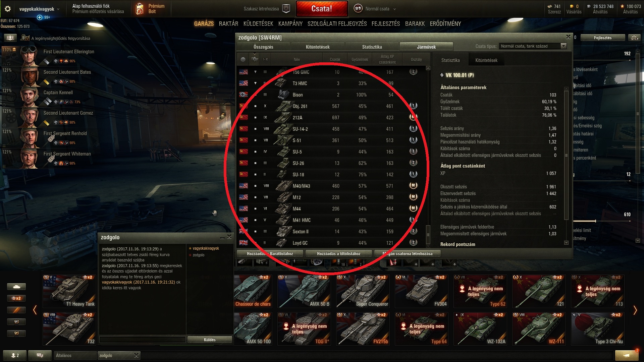This screenshot has height=362, width=644.
Task: Toggle accelerate crew training checkbox
Action: click(x=23, y=38)
